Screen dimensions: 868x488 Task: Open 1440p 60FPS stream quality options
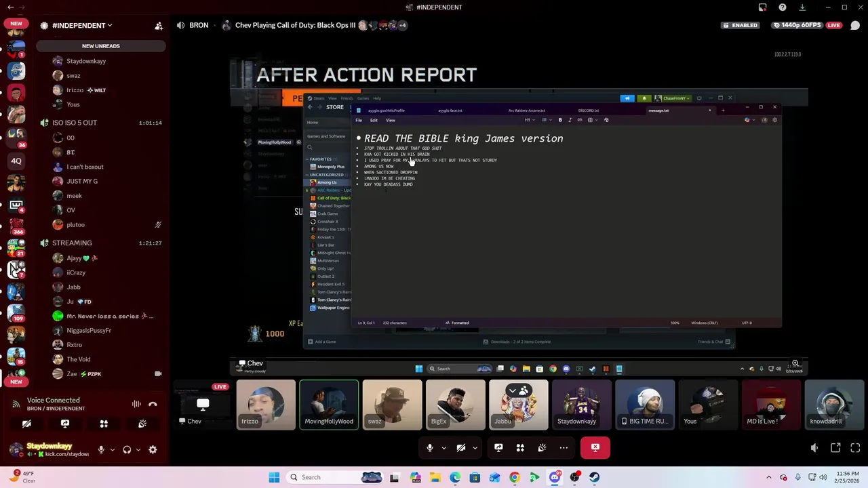tap(798, 25)
